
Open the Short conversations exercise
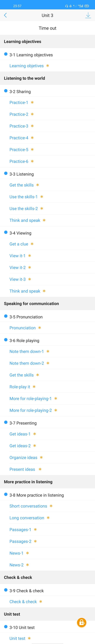(28, 506)
